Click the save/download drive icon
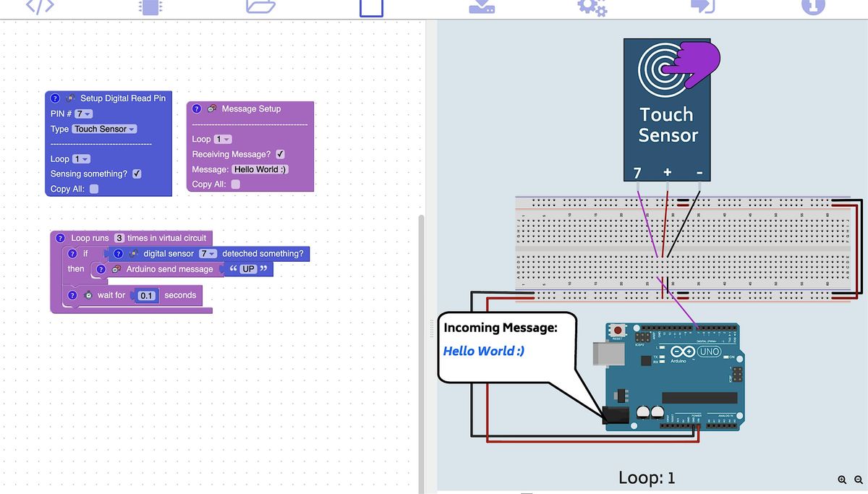Screen dimensions: 868x494 coord(482,7)
